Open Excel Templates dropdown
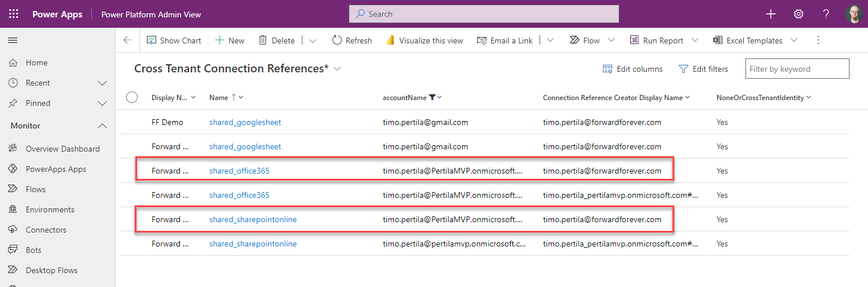 pos(794,41)
